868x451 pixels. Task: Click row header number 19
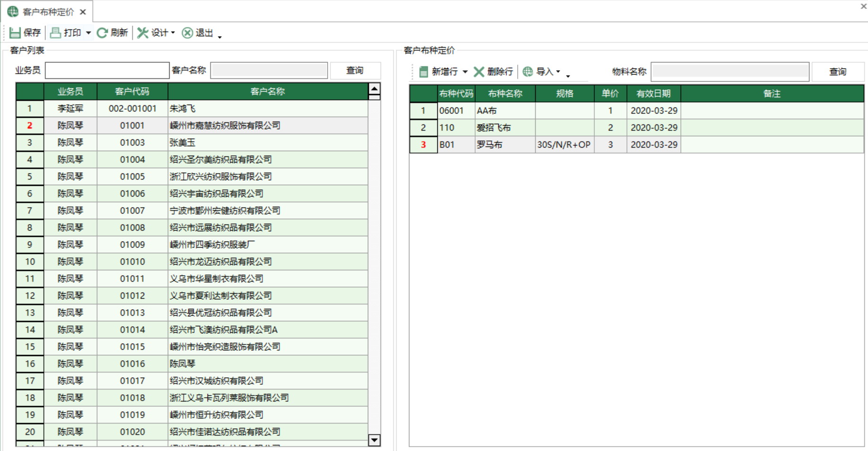30,415
